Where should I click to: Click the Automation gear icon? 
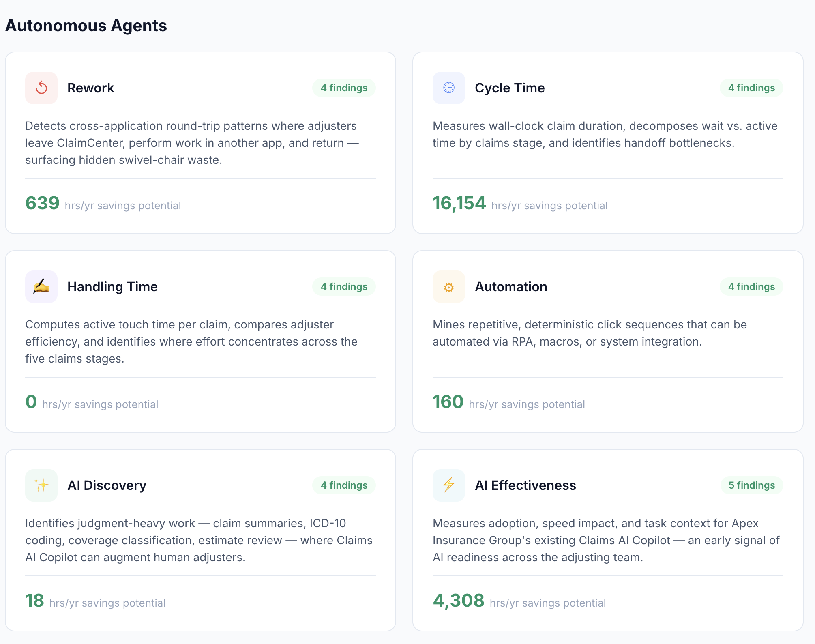(x=448, y=287)
